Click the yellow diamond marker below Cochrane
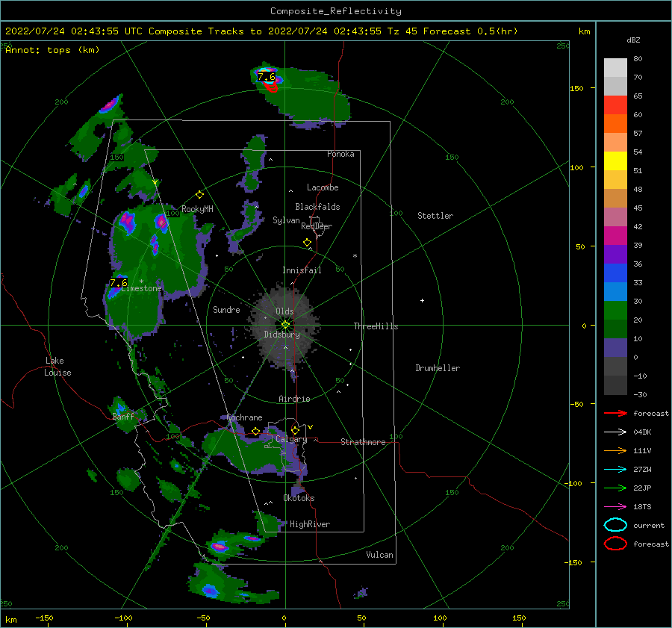 pos(256,431)
